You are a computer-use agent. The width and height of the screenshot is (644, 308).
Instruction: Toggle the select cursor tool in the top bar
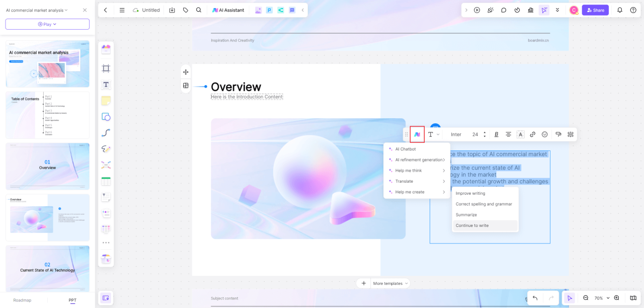point(544,10)
